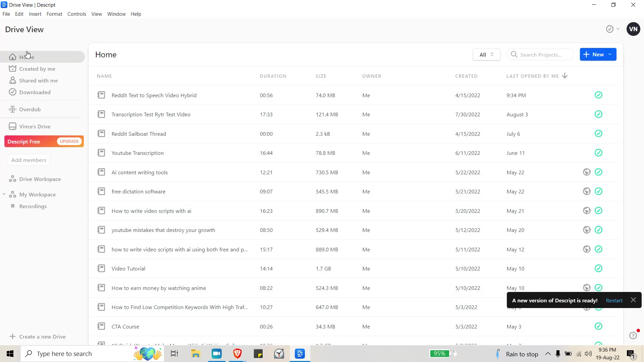Open the help question mark icon

click(633, 336)
